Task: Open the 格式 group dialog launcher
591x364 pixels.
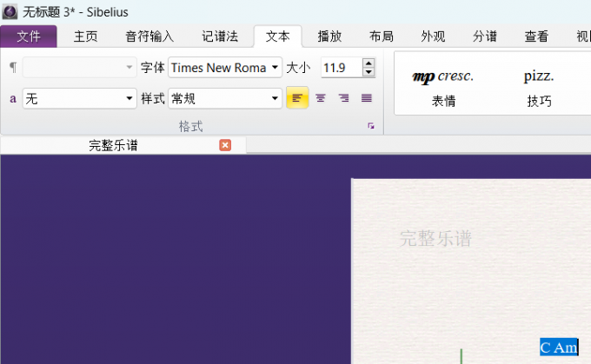Action: pyautogui.click(x=371, y=127)
